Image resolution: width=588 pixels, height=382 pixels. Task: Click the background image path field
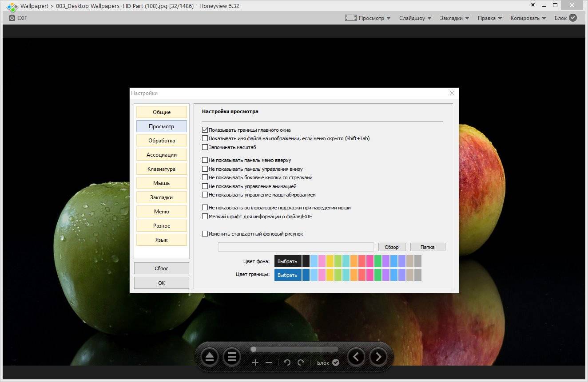pos(296,247)
